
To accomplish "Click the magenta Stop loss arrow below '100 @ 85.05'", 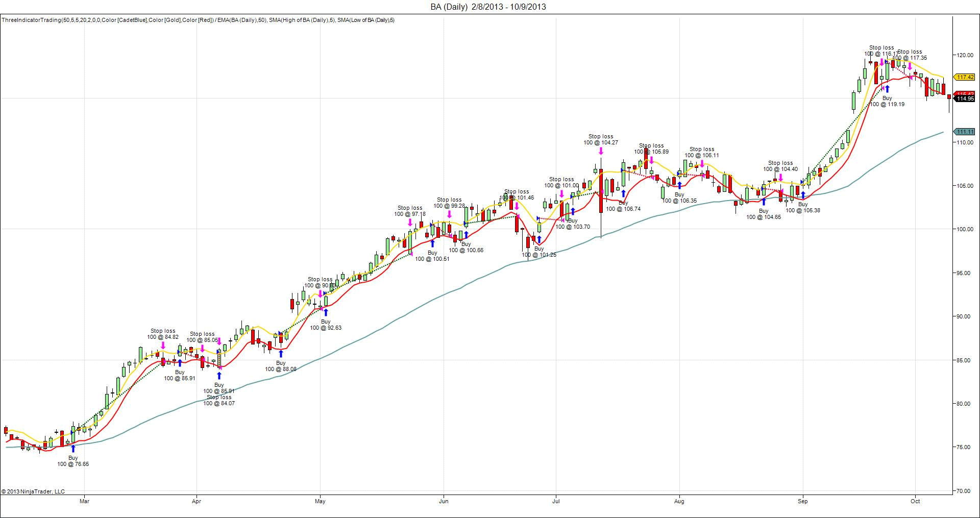I will (202, 349).
